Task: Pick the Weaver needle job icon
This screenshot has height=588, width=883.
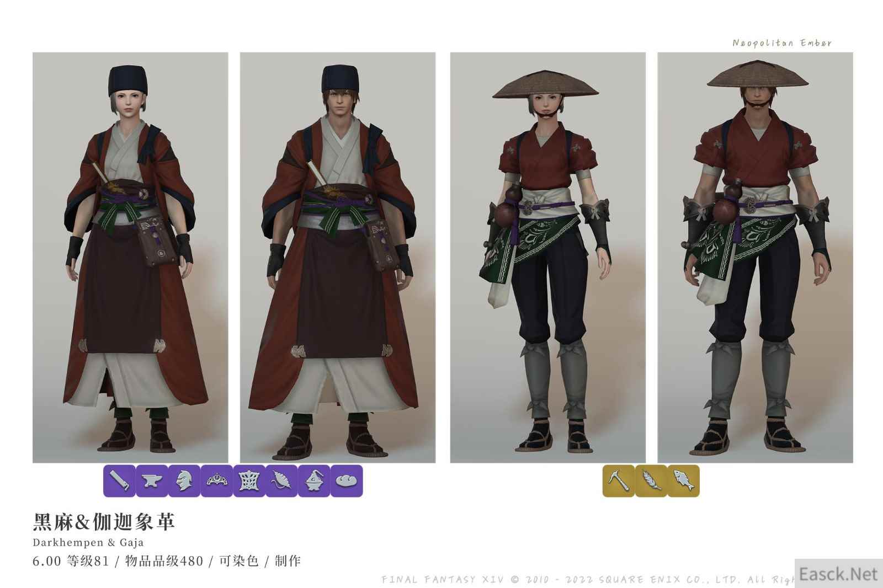Action: tap(281, 480)
